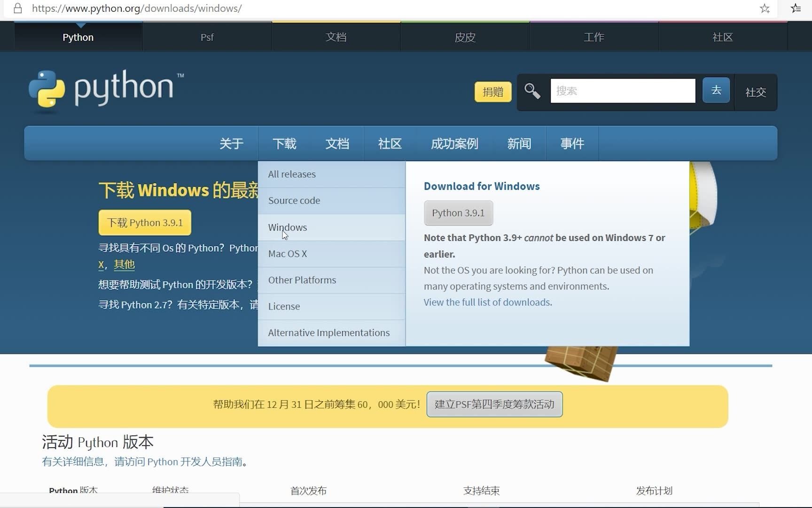Viewport: 812px width, 508px height.
Task: Open the Python top-level tab
Action: point(78,37)
